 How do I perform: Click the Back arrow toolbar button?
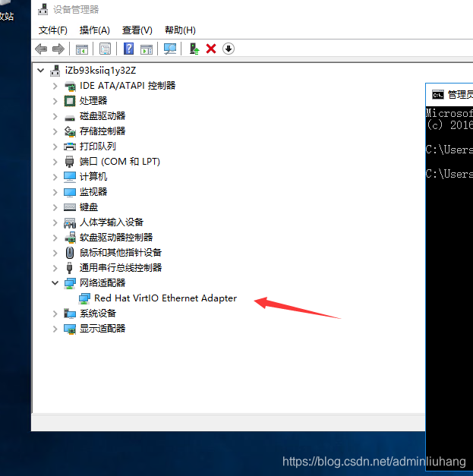click(x=41, y=49)
